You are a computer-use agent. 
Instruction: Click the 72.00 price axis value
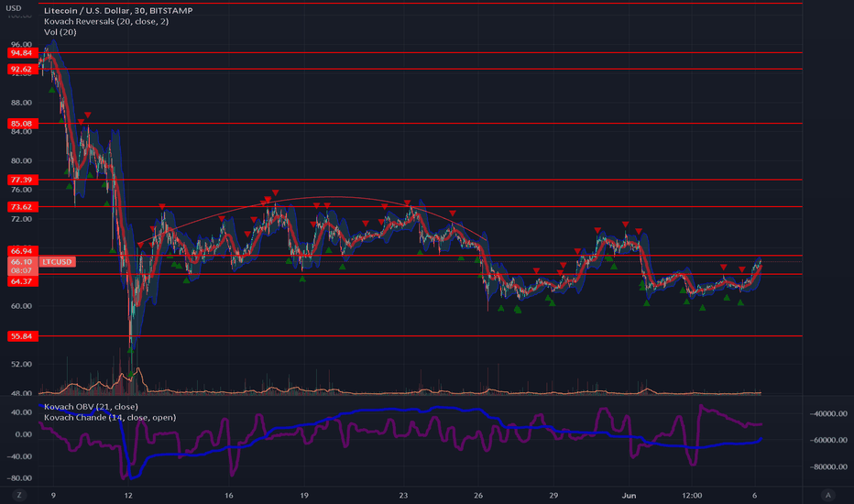(21, 219)
